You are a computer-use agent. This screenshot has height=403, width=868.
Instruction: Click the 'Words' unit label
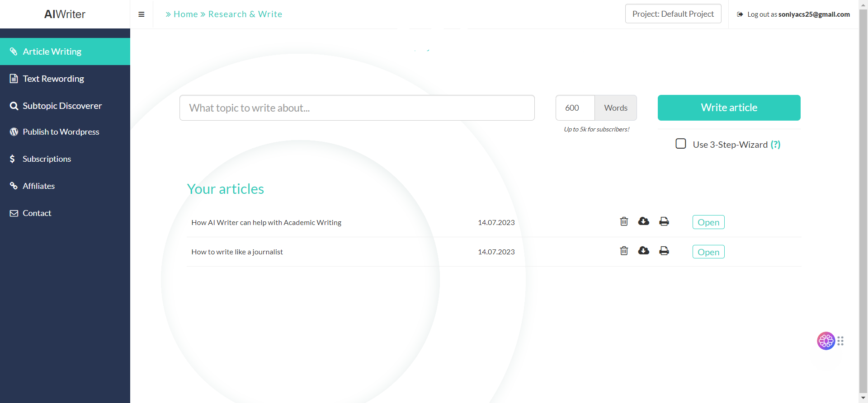(616, 108)
